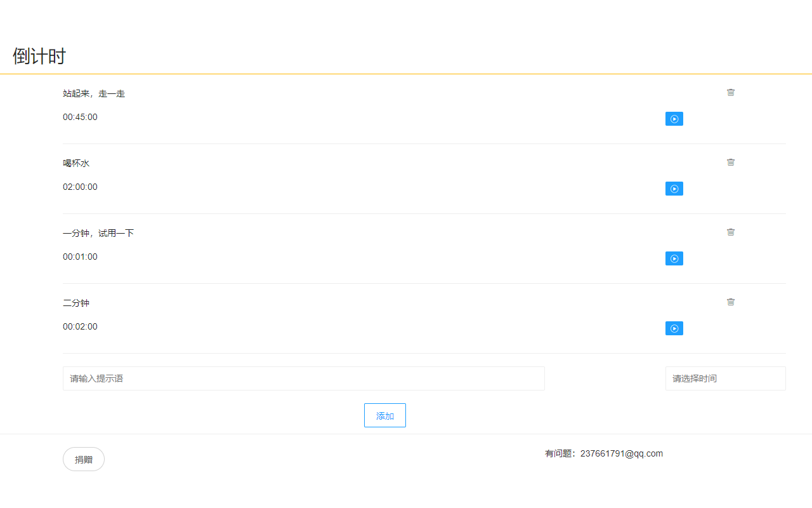This screenshot has height=508, width=812.
Task: Open the 请选择时间 time picker
Action: click(726, 378)
